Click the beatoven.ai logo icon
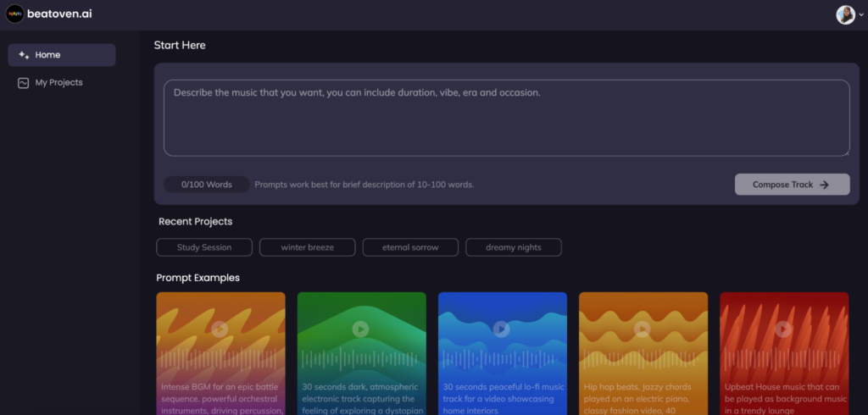Screen dimensions: 868x415 tap(15, 14)
